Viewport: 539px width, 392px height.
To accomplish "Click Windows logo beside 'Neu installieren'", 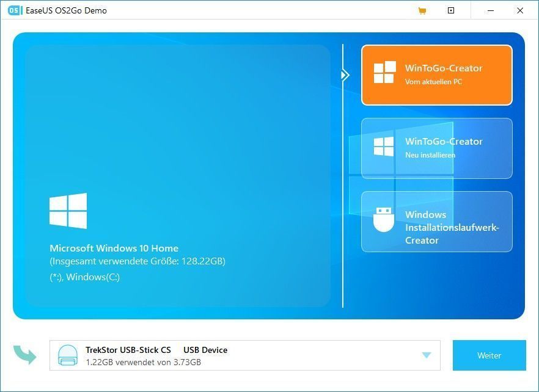I will click(384, 147).
